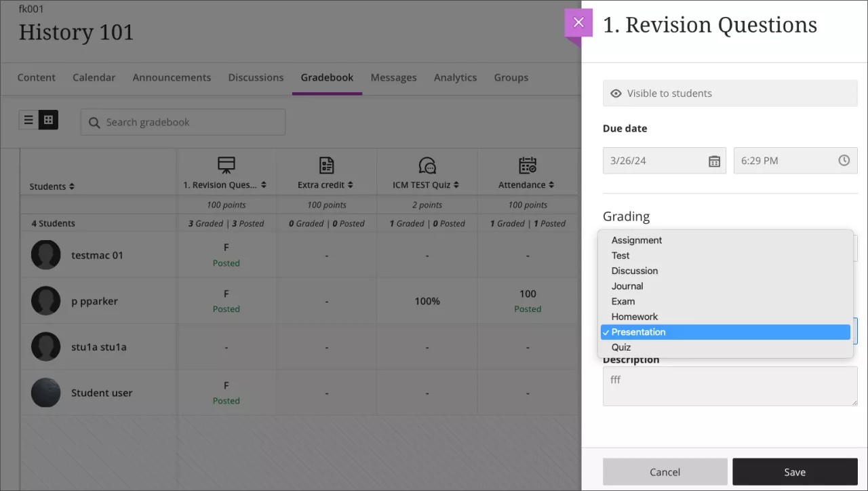Screen dimensions: 868x491
Task: Select 'Quiz' from the grading category list
Action: click(620, 347)
